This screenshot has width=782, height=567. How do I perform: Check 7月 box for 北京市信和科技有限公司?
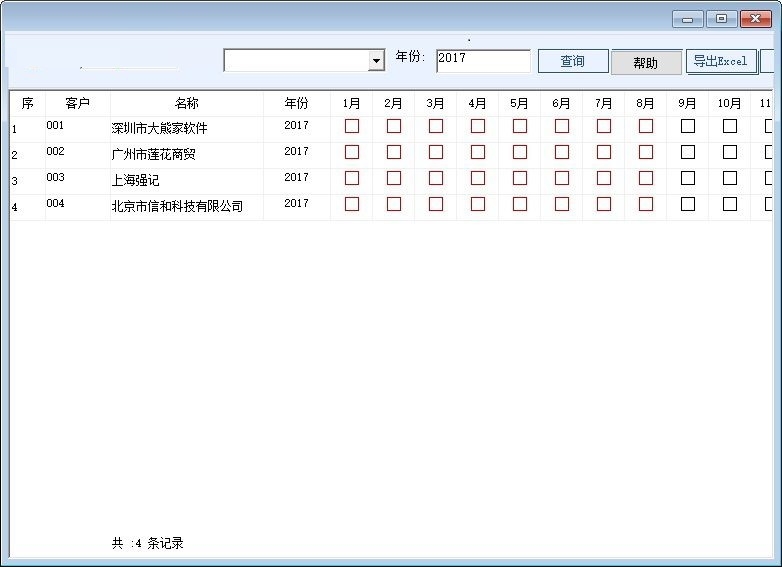pos(603,204)
